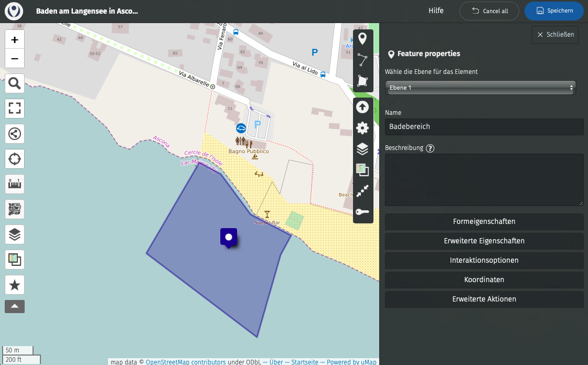The width and height of the screenshot is (588, 365).
Task: Open the Hilfe menu
Action: pyautogui.click(x=436, y=10)
